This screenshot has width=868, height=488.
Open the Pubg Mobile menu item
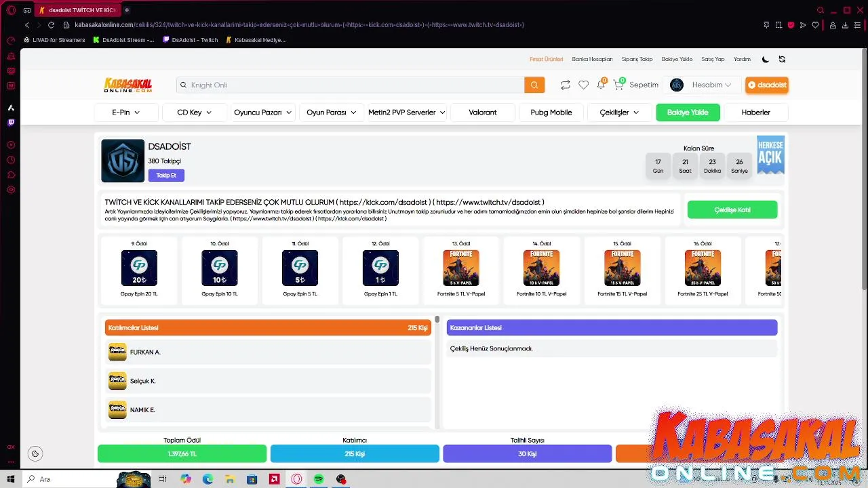point(551,113)
